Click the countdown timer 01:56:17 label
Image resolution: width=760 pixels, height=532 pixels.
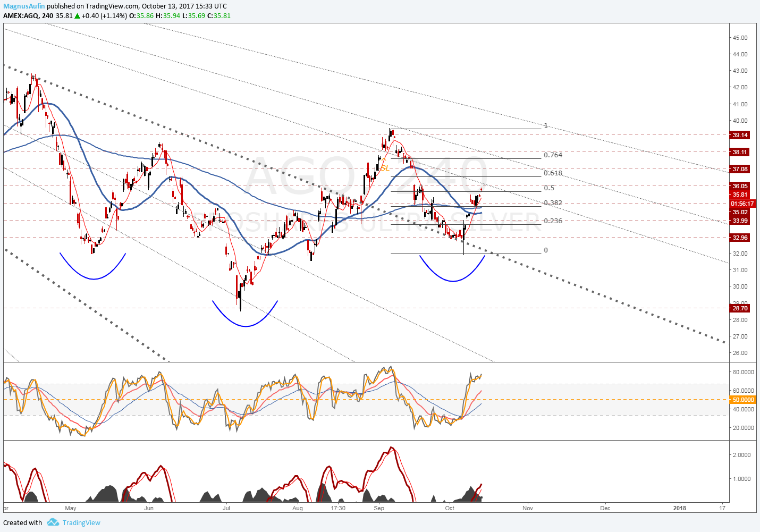pos(742,204)
